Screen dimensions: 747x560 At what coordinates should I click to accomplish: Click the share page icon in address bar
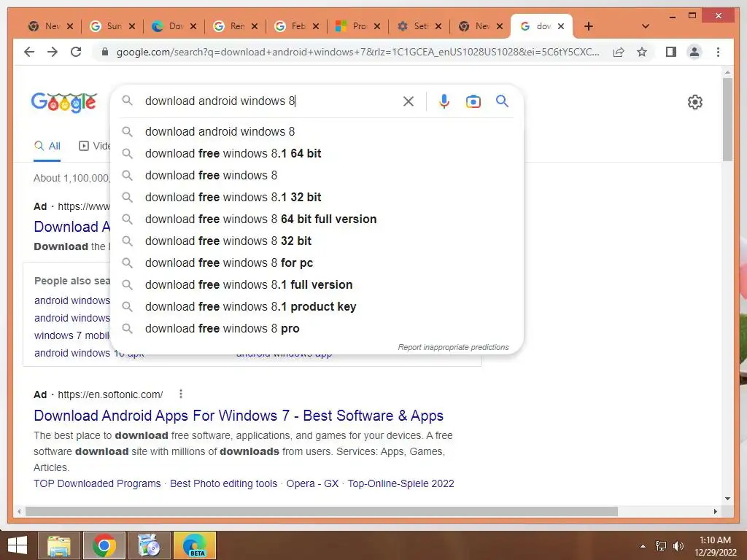tap(619, 52)
